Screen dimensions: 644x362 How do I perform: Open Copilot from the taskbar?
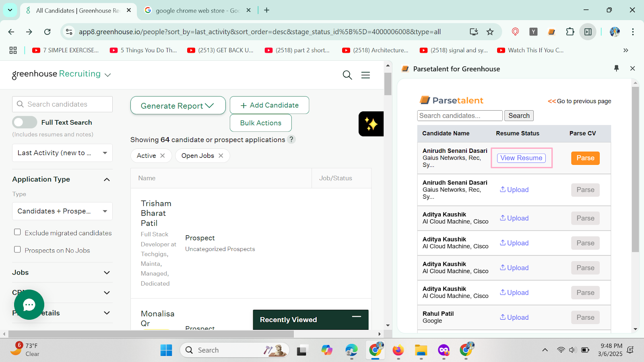pos(327,350)
